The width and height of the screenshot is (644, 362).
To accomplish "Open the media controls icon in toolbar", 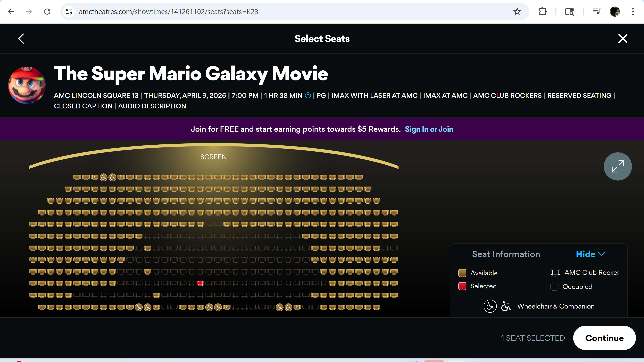I will click(x=597, y=12).
